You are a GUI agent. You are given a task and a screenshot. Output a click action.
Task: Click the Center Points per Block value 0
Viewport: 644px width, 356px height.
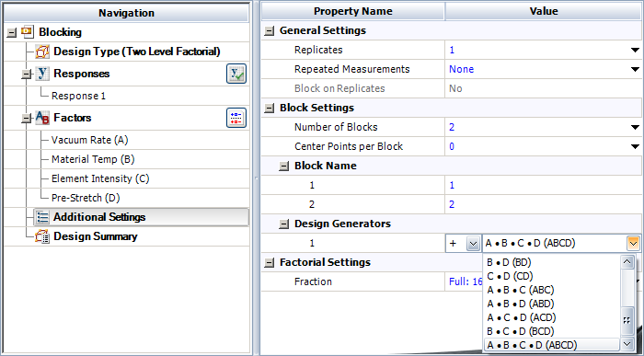[452, 146]
